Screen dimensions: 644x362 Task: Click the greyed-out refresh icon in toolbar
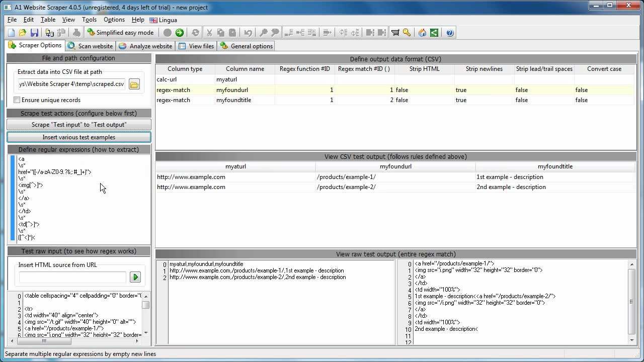tap(195, 33)
